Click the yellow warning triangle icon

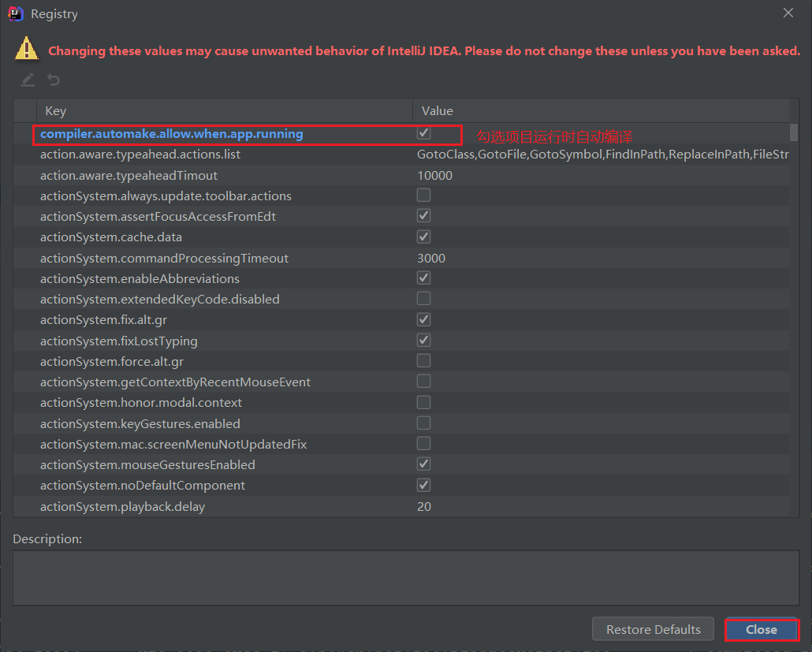pyautogui.click(x=27, y=49)
